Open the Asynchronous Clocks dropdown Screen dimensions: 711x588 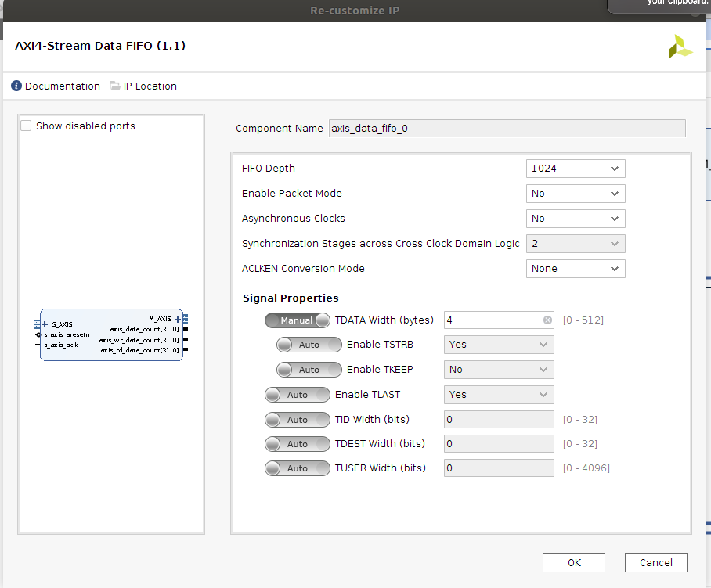pos(576,219)
